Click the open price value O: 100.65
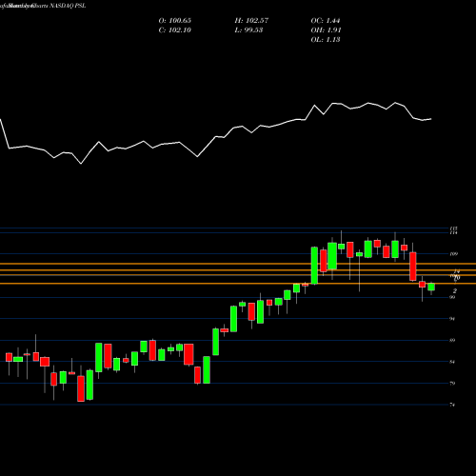 click(x=175, y=21)
